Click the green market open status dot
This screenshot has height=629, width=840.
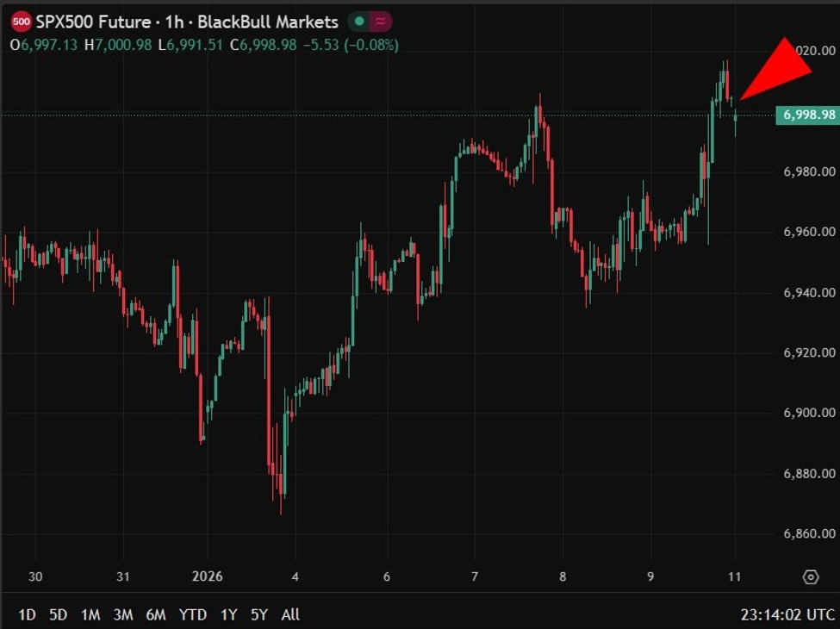point(357,22)
